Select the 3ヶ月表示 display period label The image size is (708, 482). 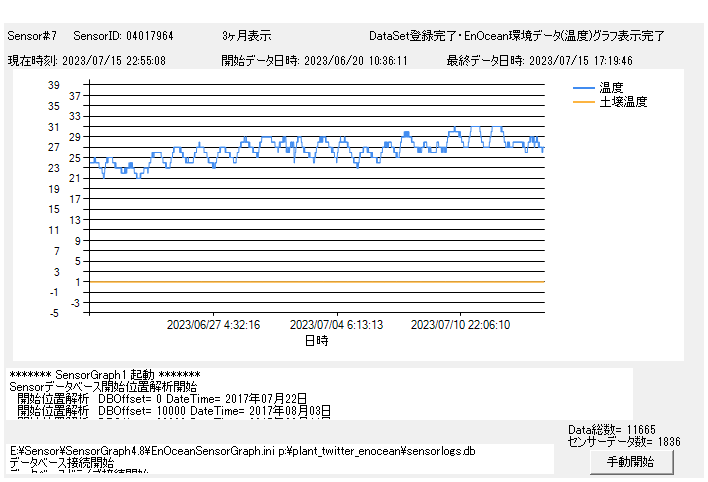pyautogui.click(x=246, y=36)
